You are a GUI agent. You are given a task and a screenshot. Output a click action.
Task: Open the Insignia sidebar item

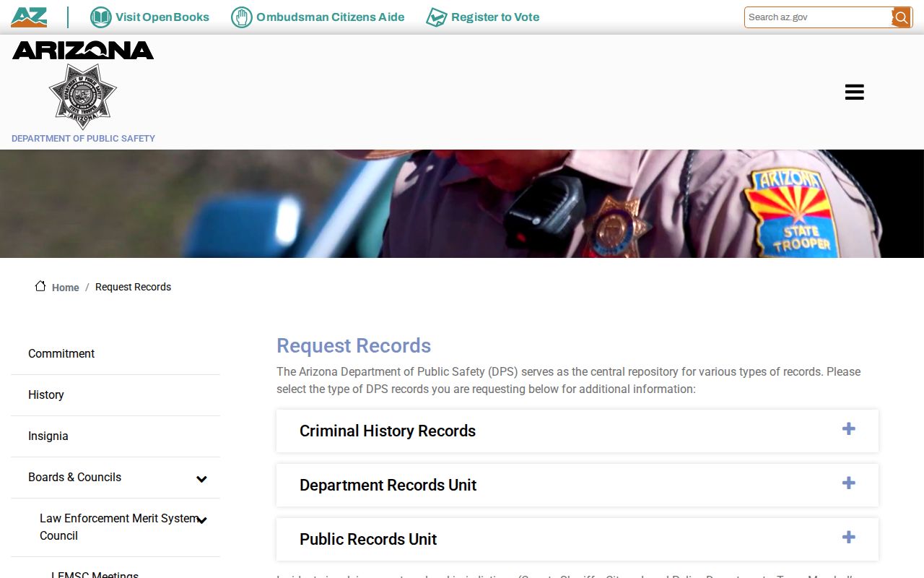click(x=48, y=436)
